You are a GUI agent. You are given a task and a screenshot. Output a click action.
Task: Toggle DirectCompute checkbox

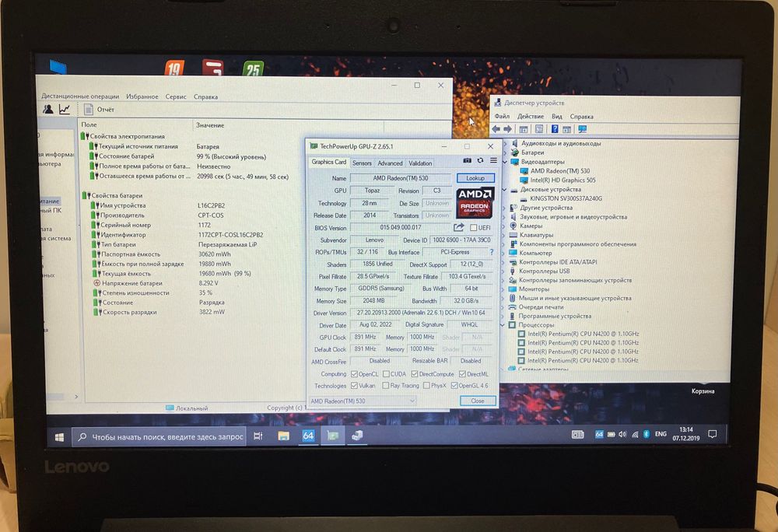point(415,374)
